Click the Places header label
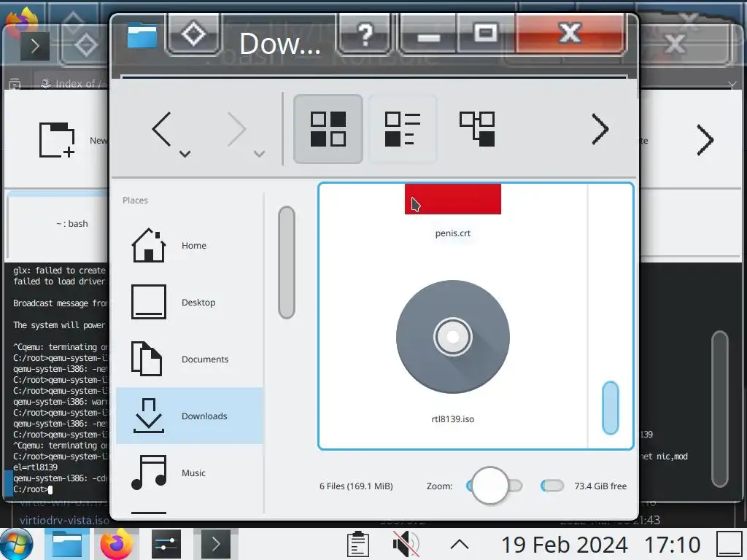Screen dimensions: 747x560 (135, 201)
